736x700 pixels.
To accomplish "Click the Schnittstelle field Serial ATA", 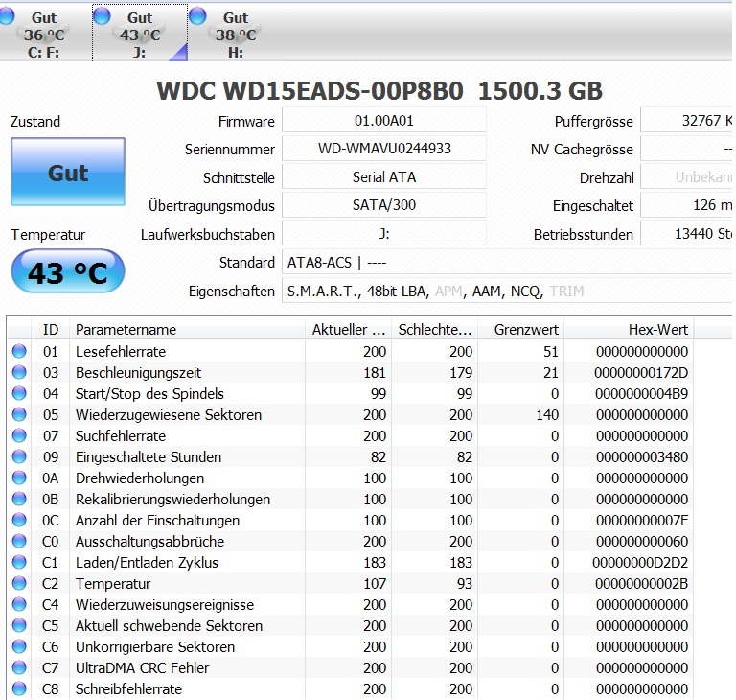I will 384,177.
